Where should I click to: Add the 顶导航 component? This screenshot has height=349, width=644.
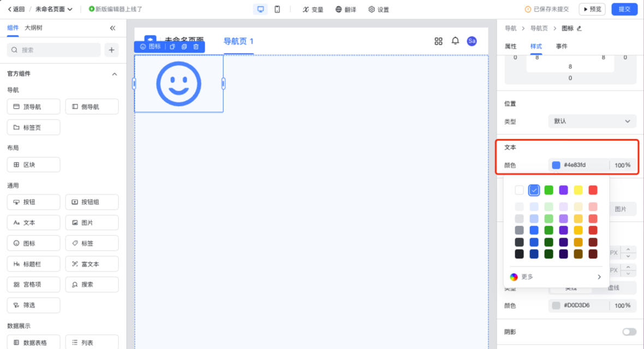(34, 107)
